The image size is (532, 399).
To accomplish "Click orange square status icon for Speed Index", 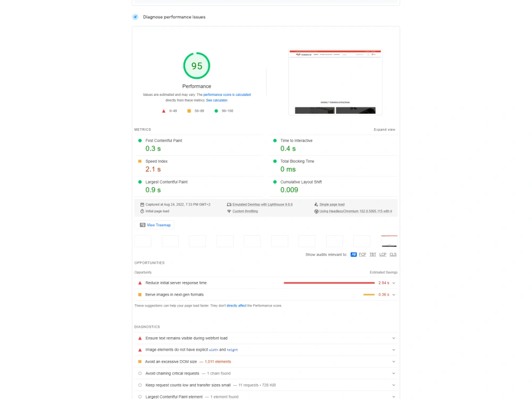I will pos(140,161).
